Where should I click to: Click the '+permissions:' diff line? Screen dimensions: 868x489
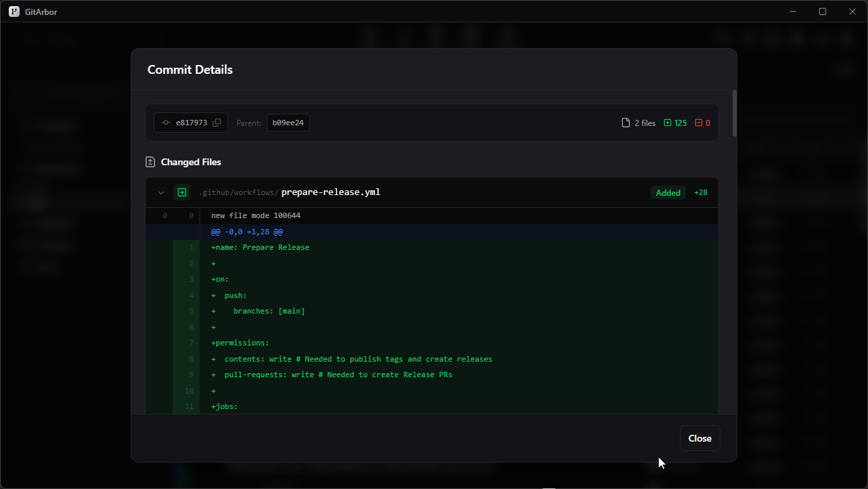click(240, 343)
